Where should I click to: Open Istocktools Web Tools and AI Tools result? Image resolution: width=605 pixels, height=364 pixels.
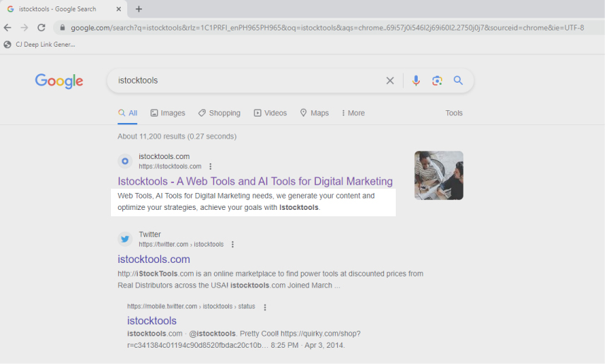pos(255,181)
